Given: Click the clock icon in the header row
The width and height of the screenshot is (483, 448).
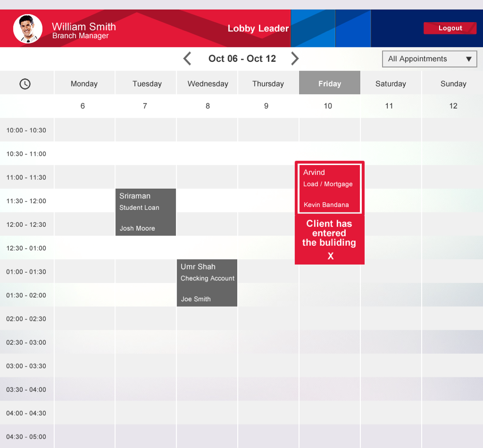Looking at the screenshot, I should click(25, 84).
